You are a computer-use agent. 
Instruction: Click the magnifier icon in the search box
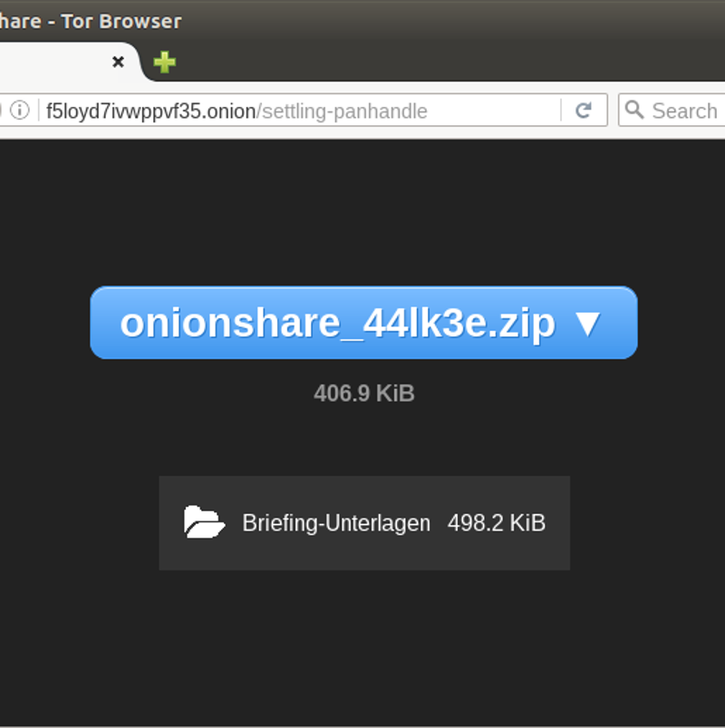point(635,111)
